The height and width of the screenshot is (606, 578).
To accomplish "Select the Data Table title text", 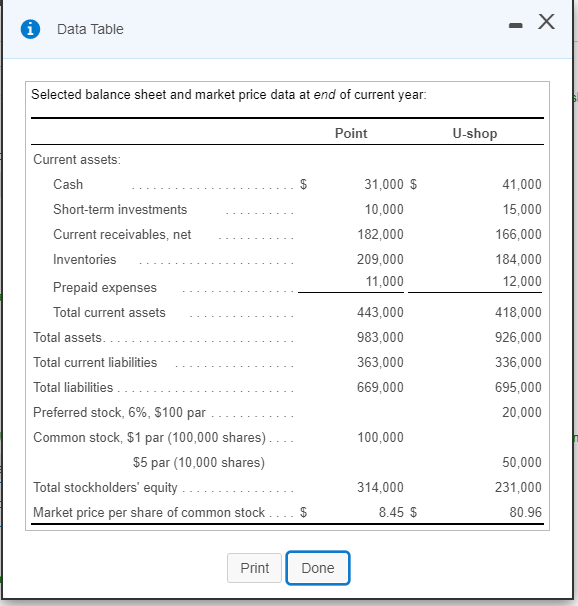I will [90, 29].
